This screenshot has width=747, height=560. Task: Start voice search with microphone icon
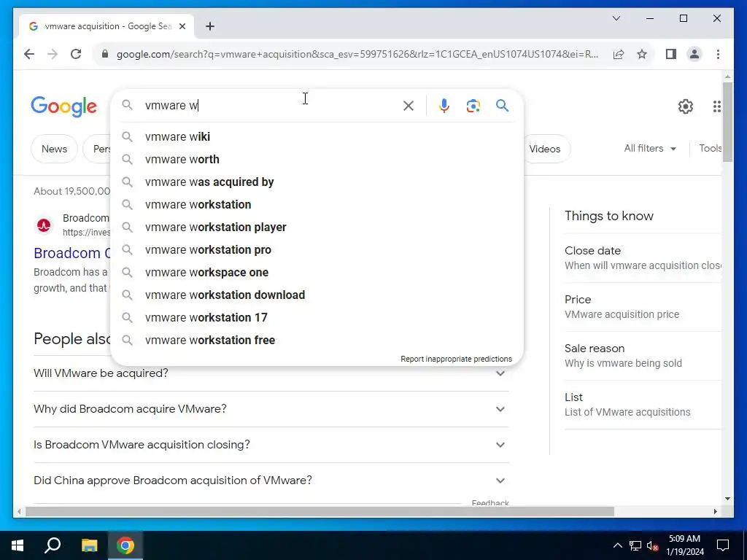(x=444, y=106)
